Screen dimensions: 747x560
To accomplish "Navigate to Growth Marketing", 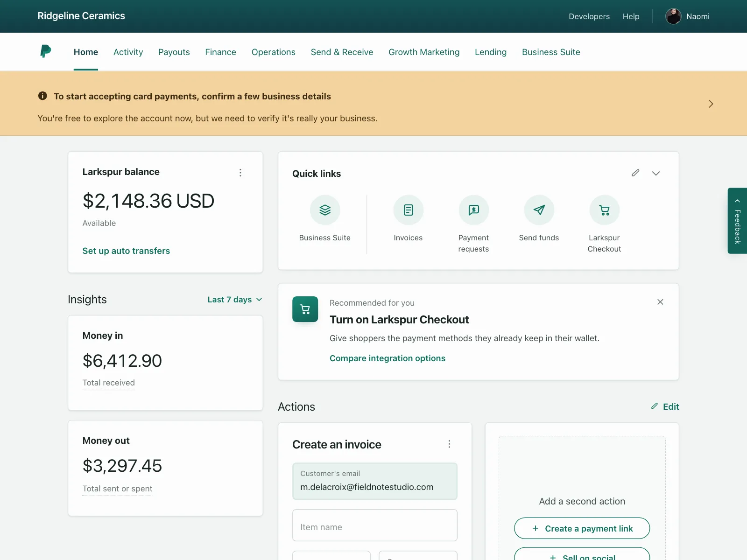I will (424, 52).
